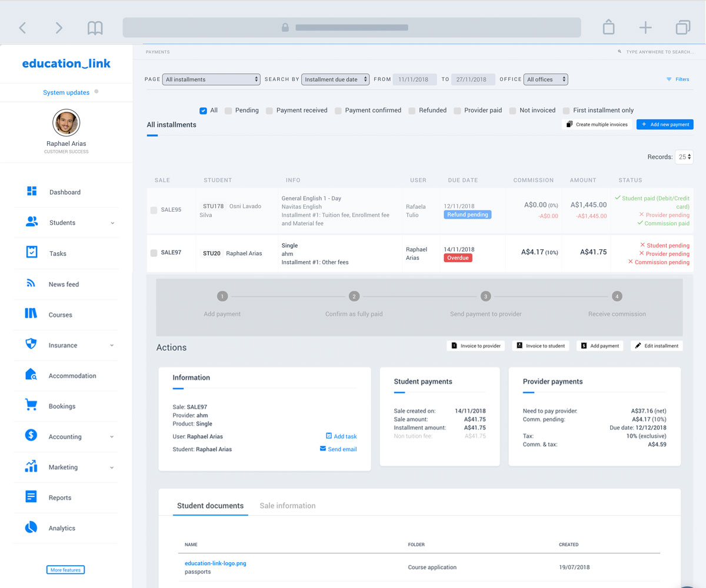Open the Analytics pie chart icon
This screenshot has height=588, width=706.
coord(32,527)
